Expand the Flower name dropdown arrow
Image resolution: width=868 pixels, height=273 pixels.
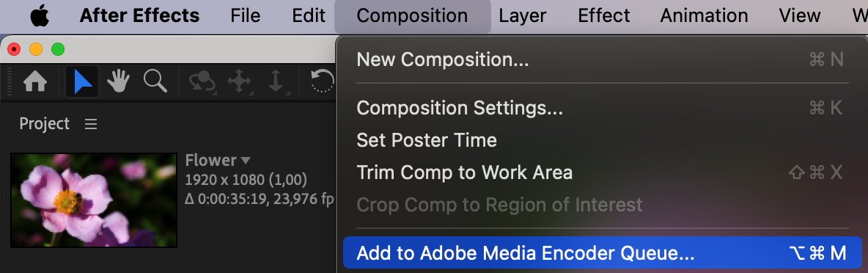[246, 161]
